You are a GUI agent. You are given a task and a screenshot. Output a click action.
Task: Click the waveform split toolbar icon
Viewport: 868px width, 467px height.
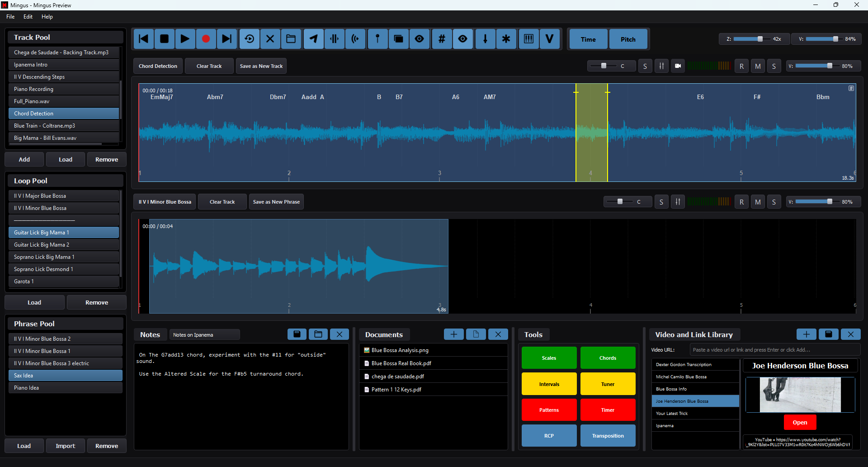(x=334, y=39)
